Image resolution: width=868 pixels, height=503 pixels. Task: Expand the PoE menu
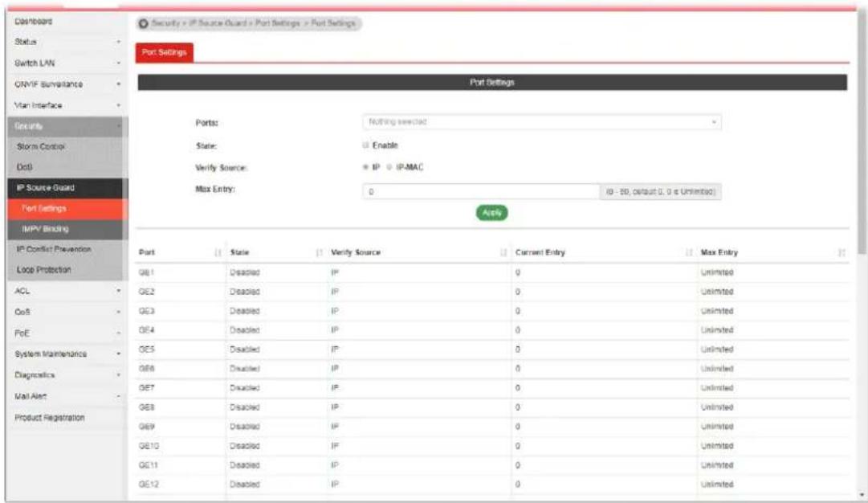tap(67, 333)
